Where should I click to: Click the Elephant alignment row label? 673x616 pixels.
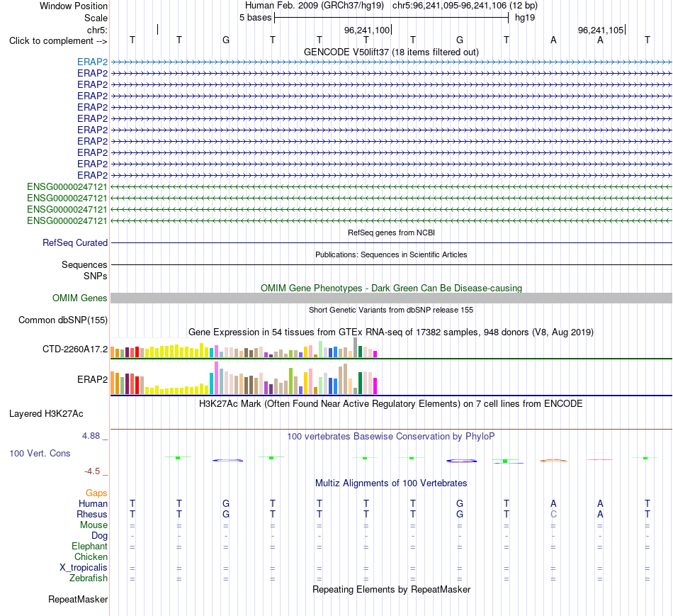pyautogui.click(x=89, y=547)
